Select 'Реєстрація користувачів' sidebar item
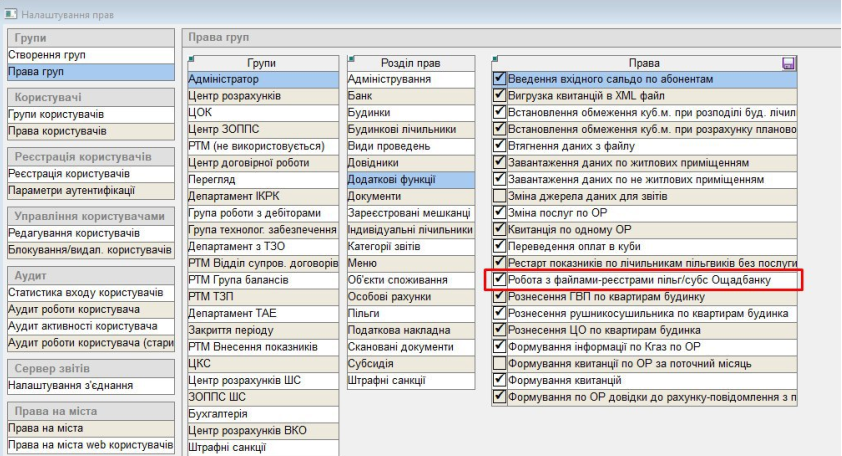The height and width of the screenshot is (456, 842). tap(62, 174)
